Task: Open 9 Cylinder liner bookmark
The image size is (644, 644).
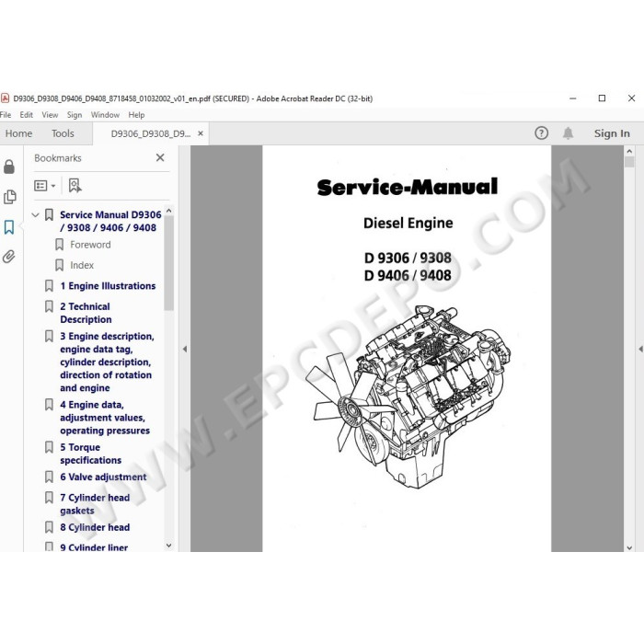Action: [94, 547]
